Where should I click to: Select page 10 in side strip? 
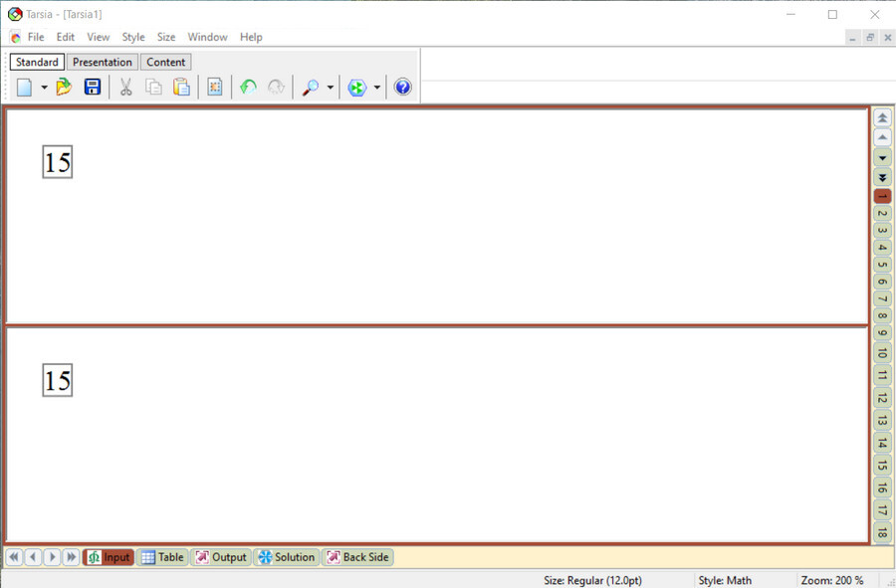pos(882,353)
